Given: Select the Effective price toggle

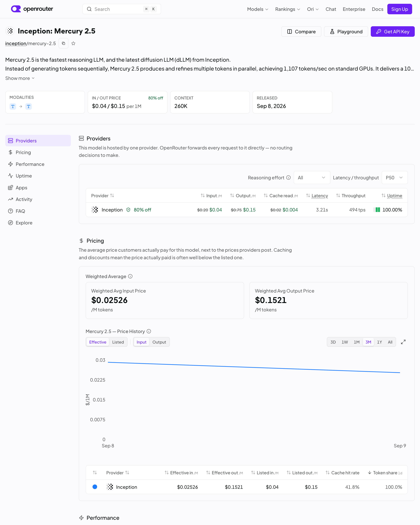Looking at the screenshot, I should [x=98, y=342].
